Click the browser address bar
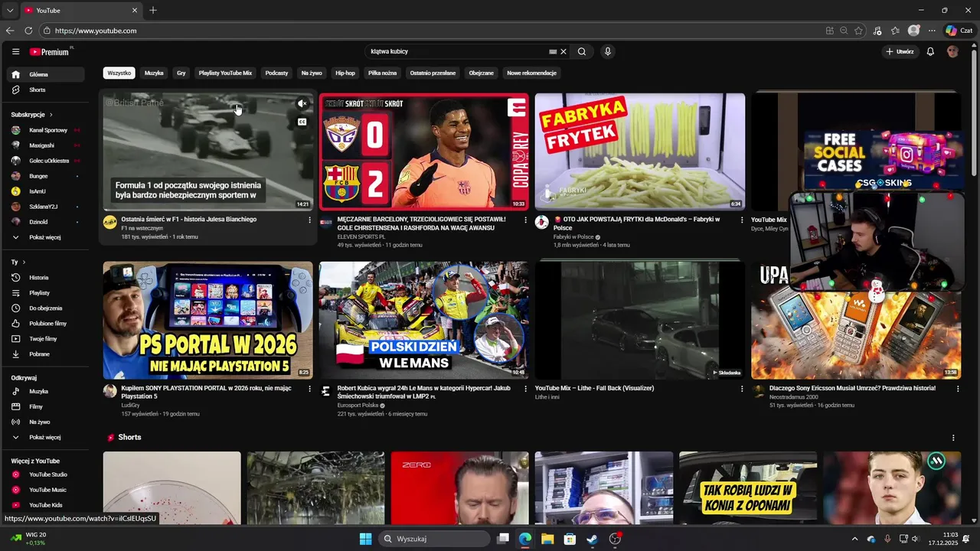The height and width of the screenshot is (551, 980). (429, 31)
